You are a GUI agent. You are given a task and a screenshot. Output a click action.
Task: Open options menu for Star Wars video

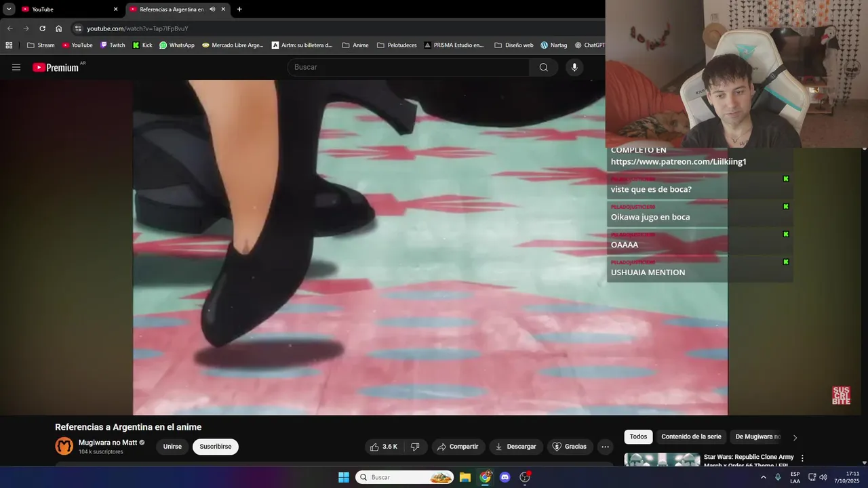[802, 458]
